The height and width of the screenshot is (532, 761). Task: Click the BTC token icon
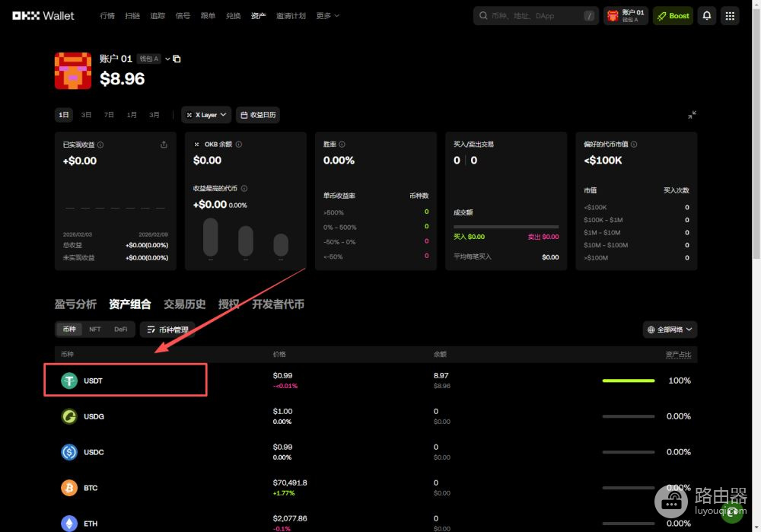pos(69,488)
